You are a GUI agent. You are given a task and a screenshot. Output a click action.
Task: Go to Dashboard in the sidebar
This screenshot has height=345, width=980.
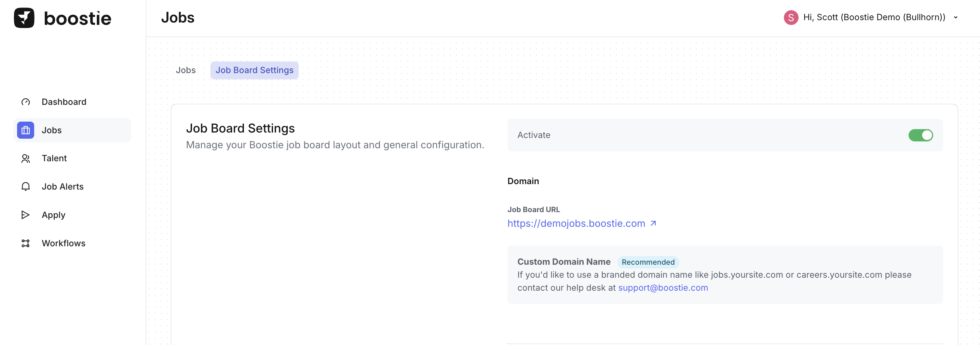click(x=64, y=102)
